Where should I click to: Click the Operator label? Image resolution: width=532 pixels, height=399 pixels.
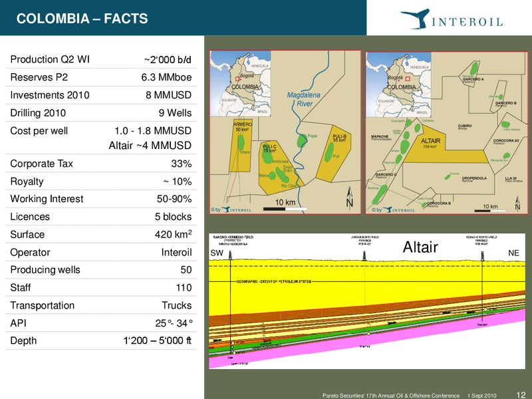(x=30, y=253)
